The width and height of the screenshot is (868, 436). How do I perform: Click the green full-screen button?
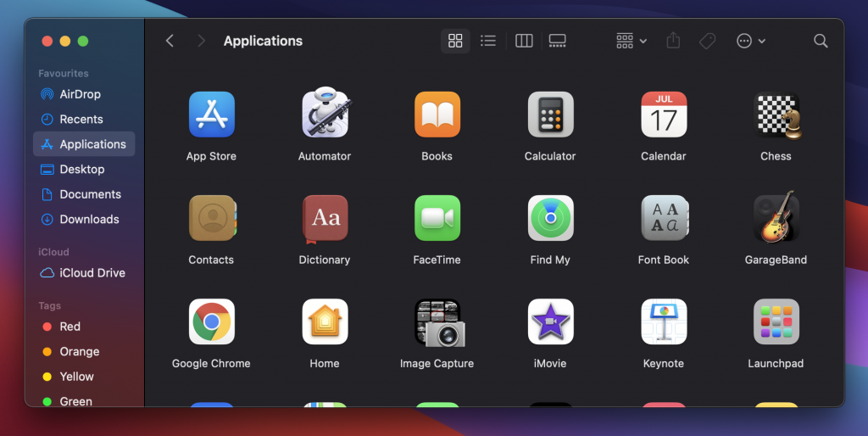click(x=83, y=41)
